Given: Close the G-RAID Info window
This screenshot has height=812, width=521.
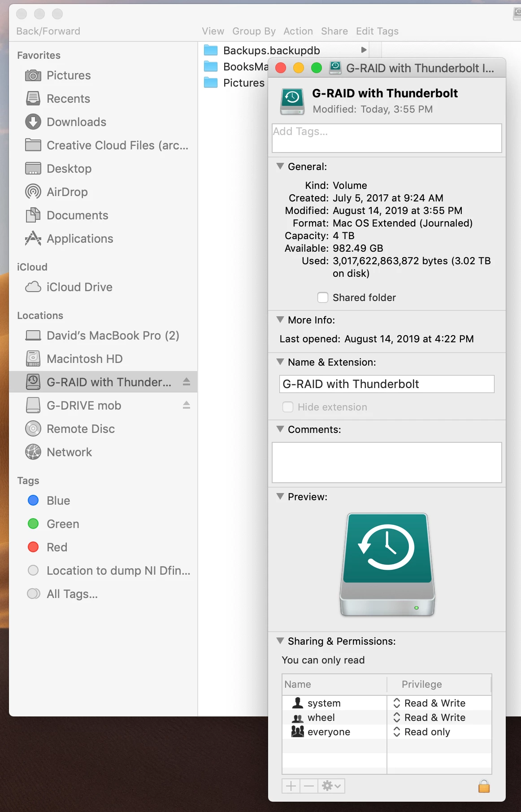Looking at the screenshot, I should [x=281, y=68].
